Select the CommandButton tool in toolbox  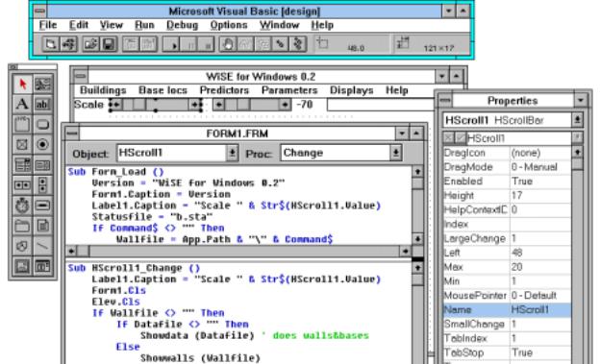43,124
